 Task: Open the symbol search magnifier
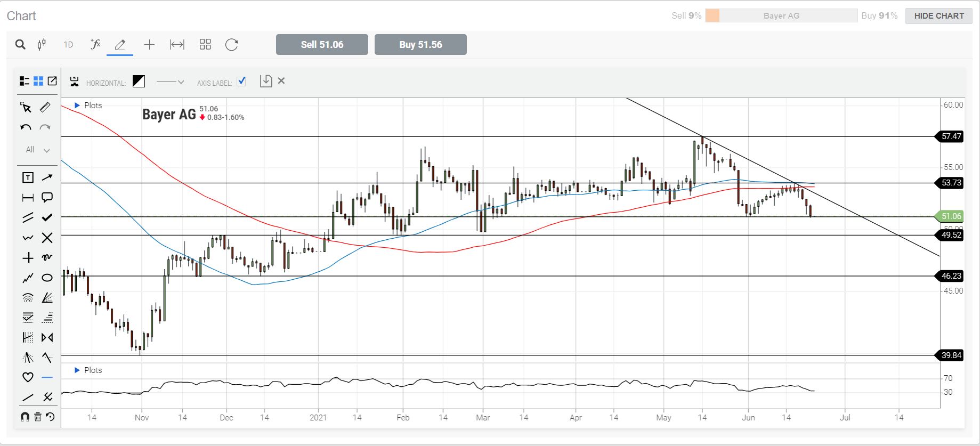(x=20, y=45)
